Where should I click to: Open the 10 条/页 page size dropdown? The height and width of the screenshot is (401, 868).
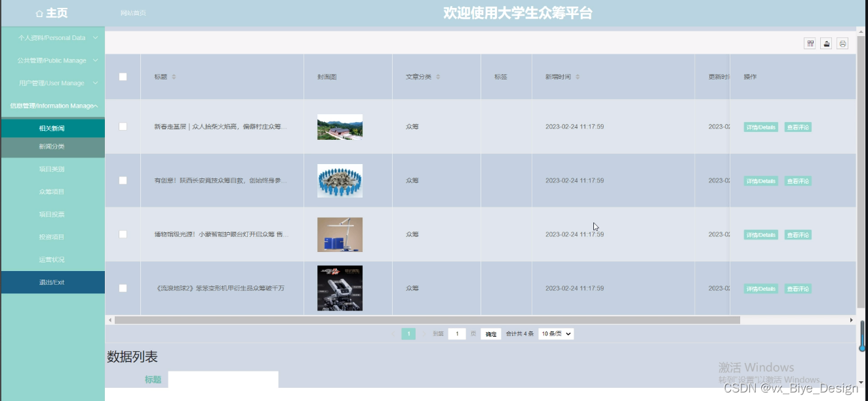tap(556, 334)
